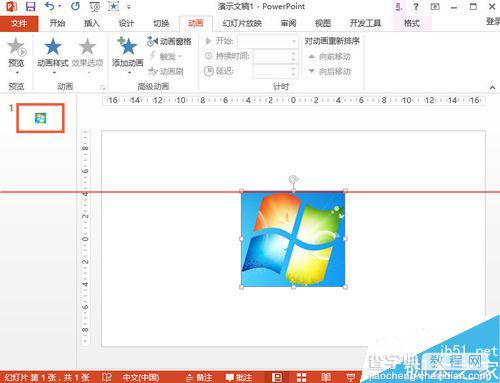The image size is (500, 383).
Task: Click 向后移动 Move Later
Action: (x=330, y=71)
